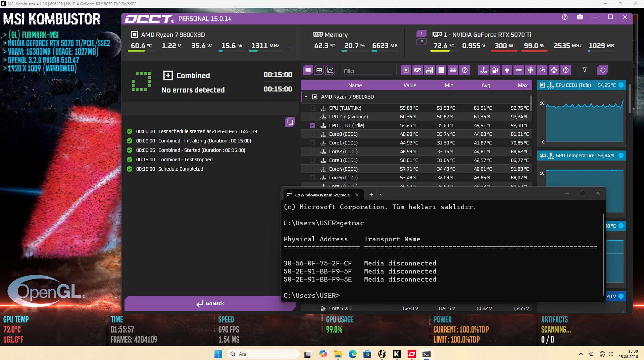Filter sensors by storage category icon
644x360 pixels.
tap(441, 70)
